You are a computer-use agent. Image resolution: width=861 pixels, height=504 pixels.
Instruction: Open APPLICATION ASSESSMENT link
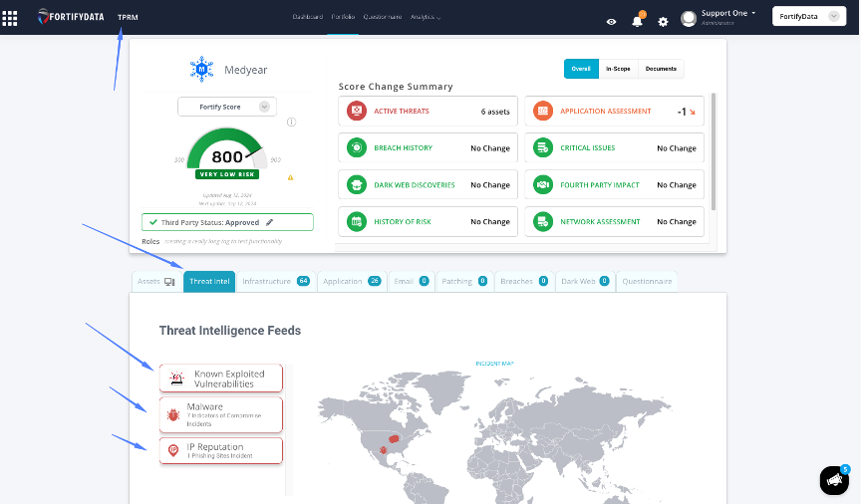click(605, 111)
